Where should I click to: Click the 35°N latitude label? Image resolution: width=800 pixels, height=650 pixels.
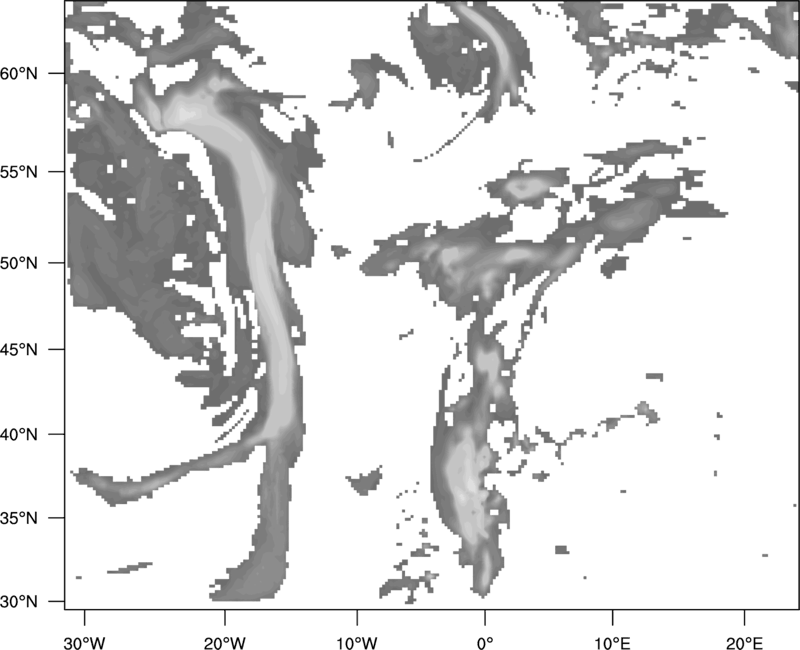tap(19, 518)
